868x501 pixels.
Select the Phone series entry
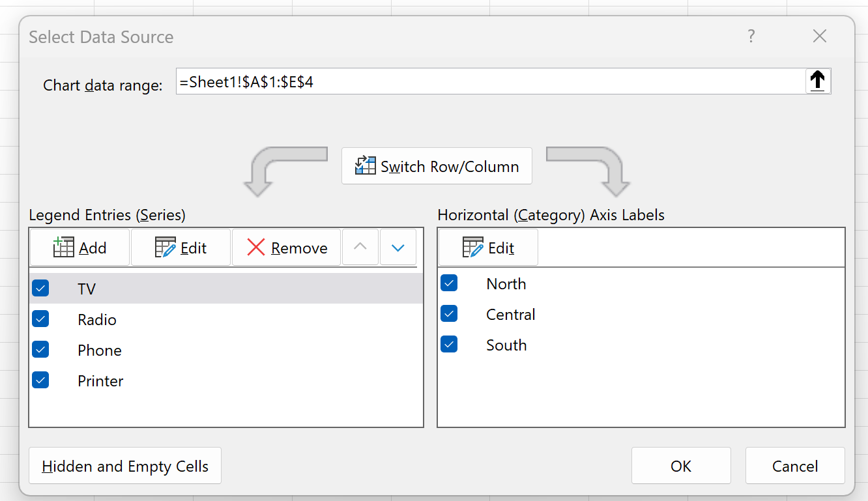coord(226,350)
